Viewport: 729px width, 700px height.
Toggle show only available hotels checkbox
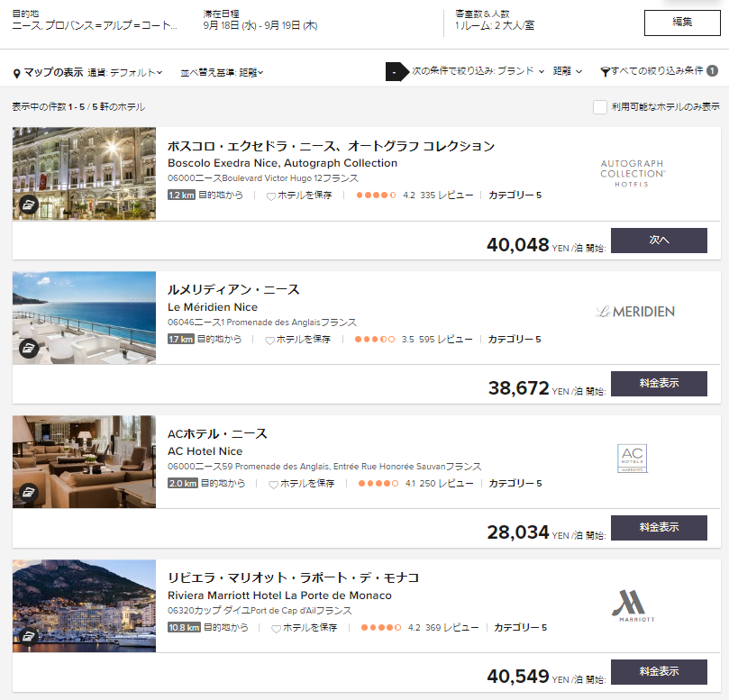click(x=600, y=107)
